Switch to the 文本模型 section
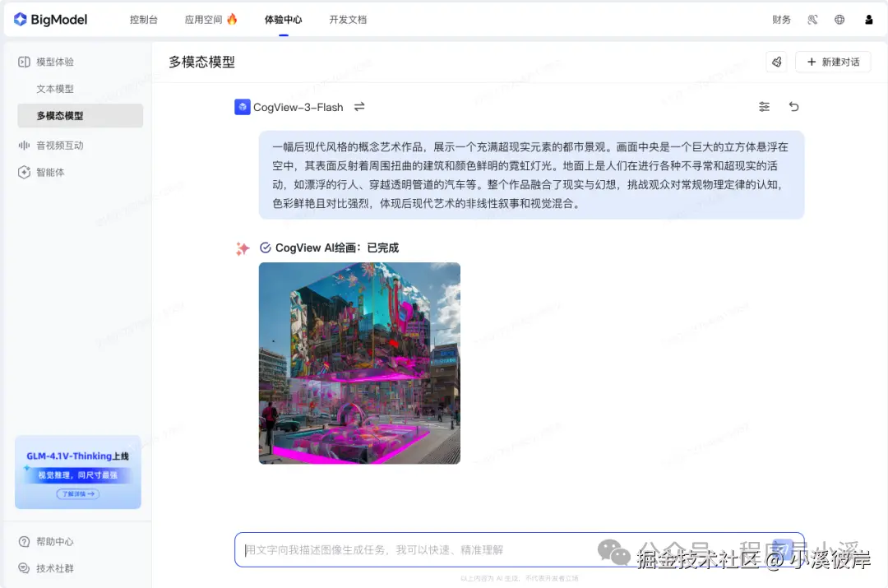Screen dimensions: 888x588 coord(50,88)
